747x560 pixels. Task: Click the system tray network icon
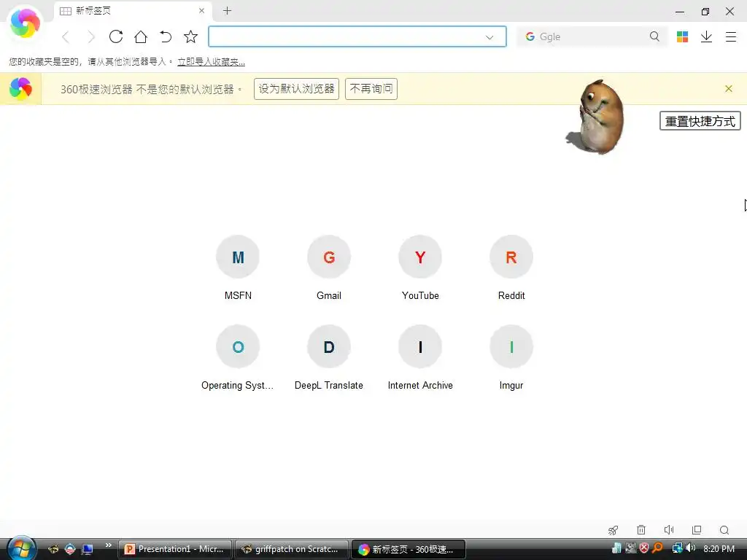coord(677,548)
